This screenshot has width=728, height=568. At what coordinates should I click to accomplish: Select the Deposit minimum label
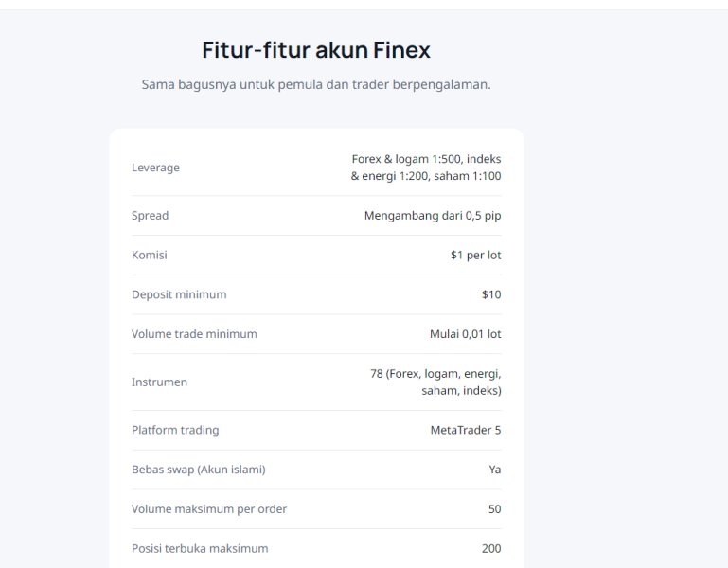(179, 294)
